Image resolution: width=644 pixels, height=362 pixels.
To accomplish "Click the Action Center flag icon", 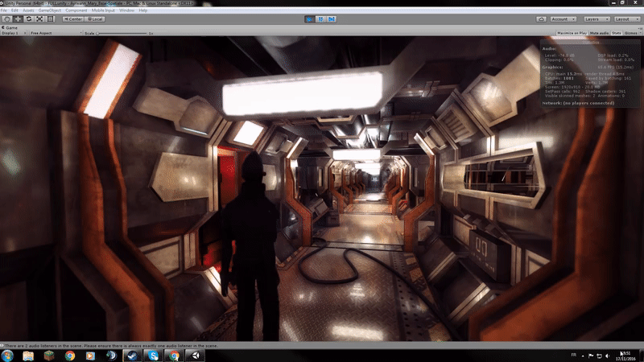I will tap(591, 356).
